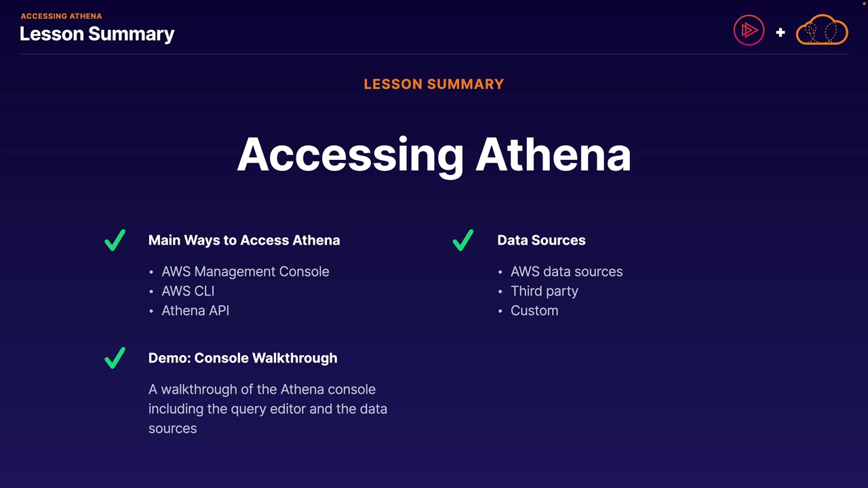Click the AWS CLI bullet item
This screenshot has width=868, height=488.
coord(188,291)
